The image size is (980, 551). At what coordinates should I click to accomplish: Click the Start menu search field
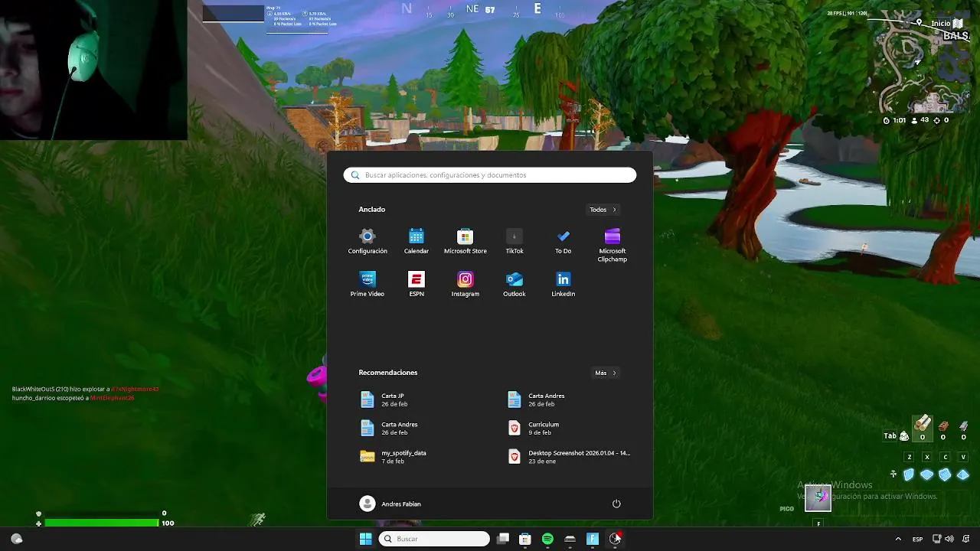click(x=490, y=175)
